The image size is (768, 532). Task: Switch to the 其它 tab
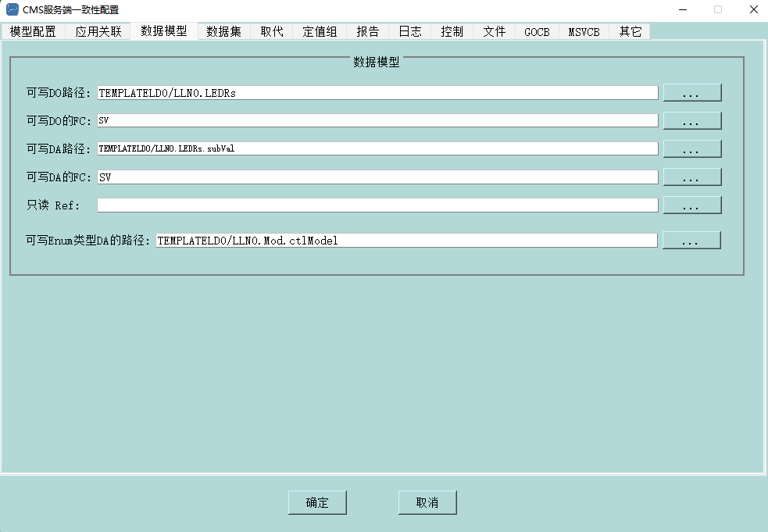coord(630,32)
